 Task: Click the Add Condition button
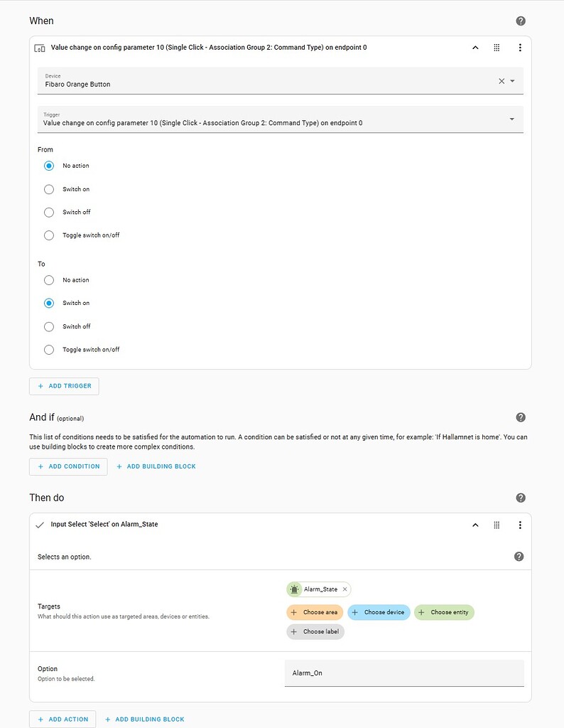[x=68, y=466]
